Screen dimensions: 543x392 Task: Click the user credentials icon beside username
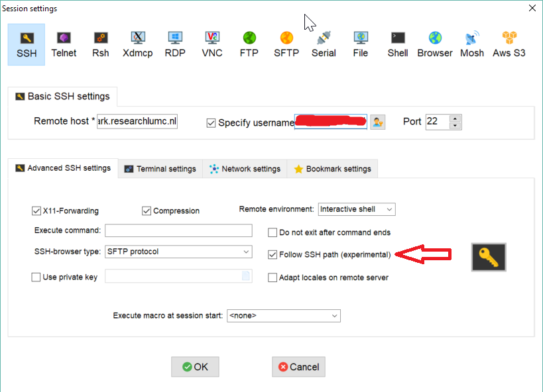tap(377, 122)
